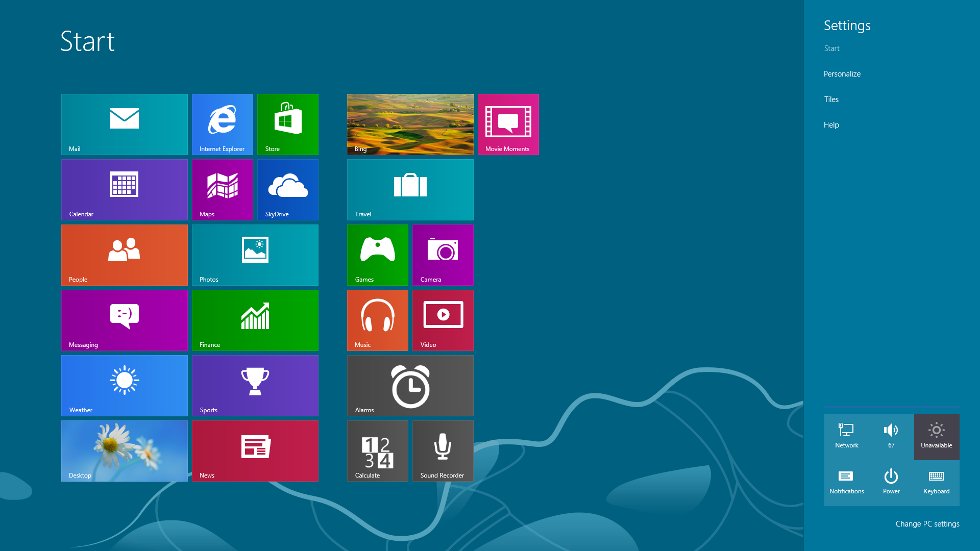Click the Bing landscape thumbnail tile
Viewport: 980px width, 551px height.
[x=410, y=124]
